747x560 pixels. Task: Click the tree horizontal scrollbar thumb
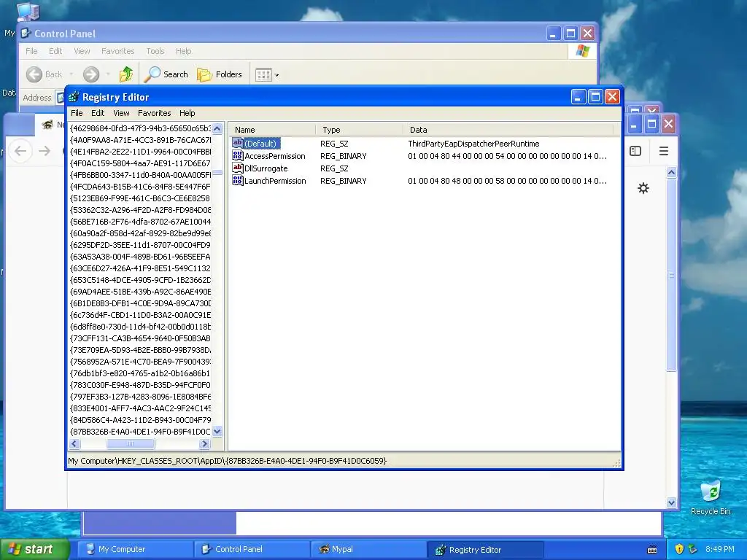(131, 444)
